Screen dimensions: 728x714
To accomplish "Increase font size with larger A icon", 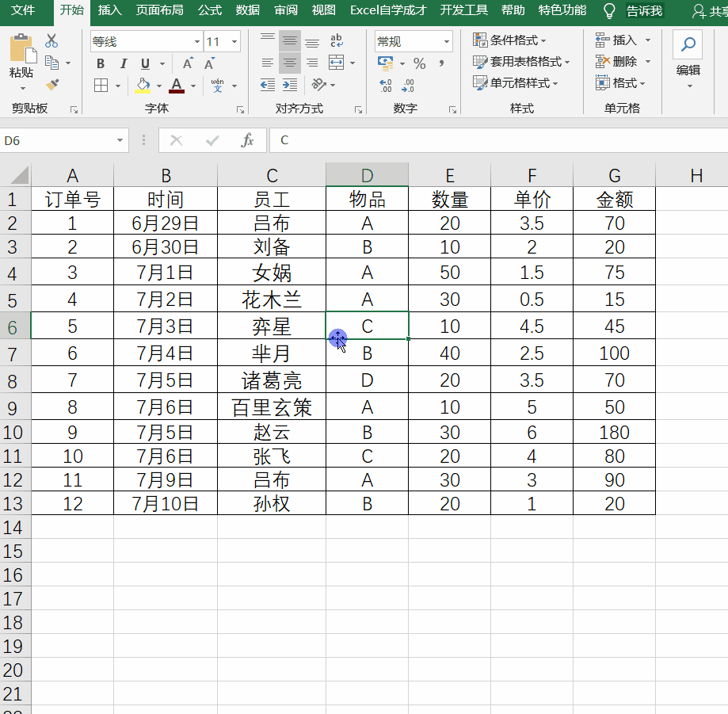I will tap(188, 63).
